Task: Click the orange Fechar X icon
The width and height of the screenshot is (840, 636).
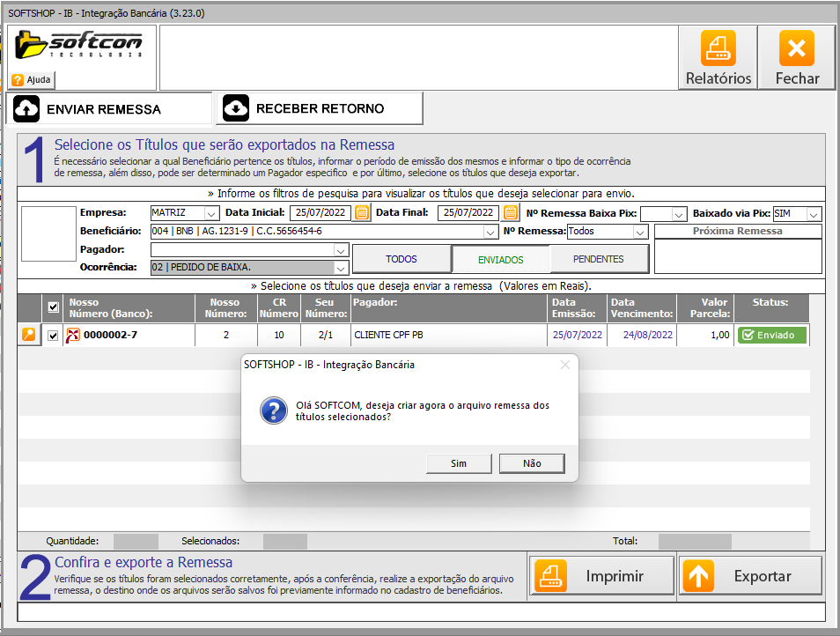Action: (797, 48)
